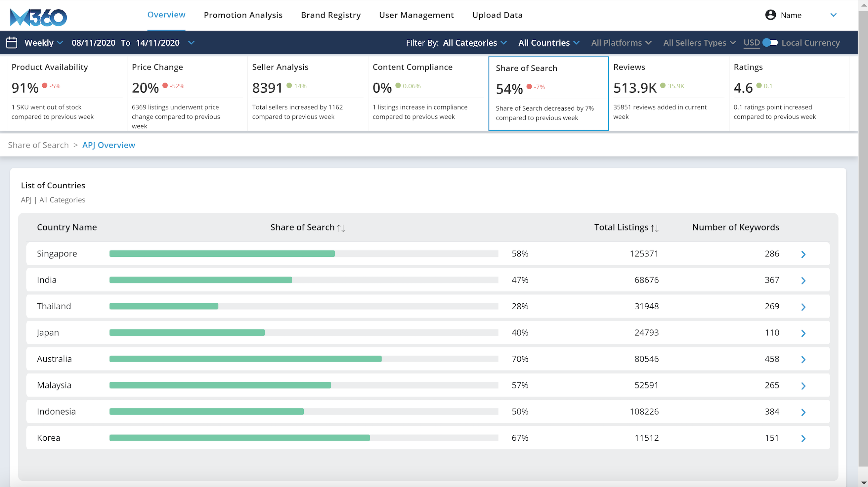Open the All Categories filter dropdown
This screenshot has height=487, width=868.
coord(474,43)
